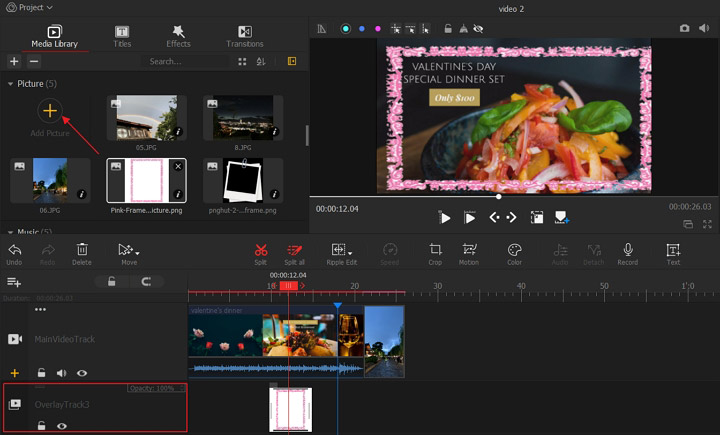Image resolution: width=720 pixels, height=435 pixels.
Task: Click the Record microphone icon
Action: tap(627, 250)
